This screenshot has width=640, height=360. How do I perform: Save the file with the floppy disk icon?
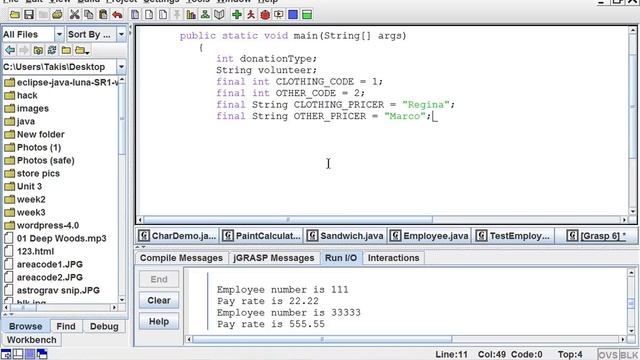(29, 15)
